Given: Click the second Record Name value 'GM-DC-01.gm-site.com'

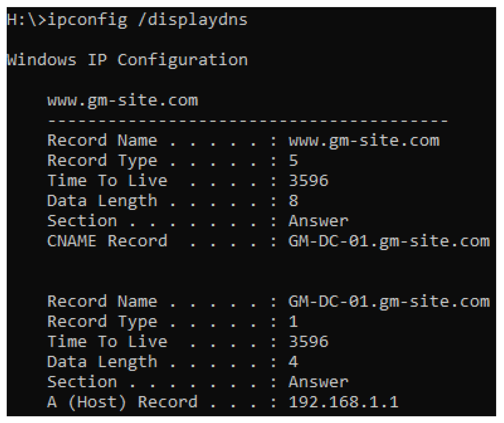Looking at the screenshot, I should pos(389,302).
